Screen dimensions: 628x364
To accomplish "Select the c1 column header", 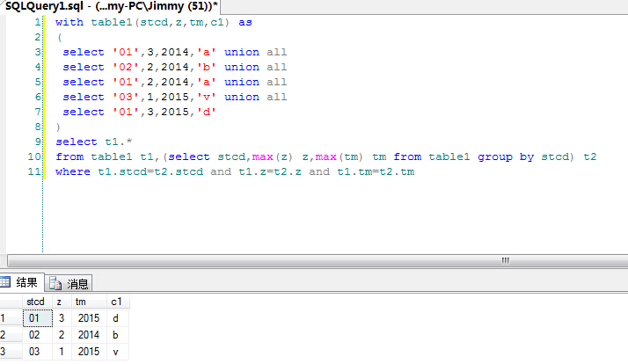I will pos(118,302).
